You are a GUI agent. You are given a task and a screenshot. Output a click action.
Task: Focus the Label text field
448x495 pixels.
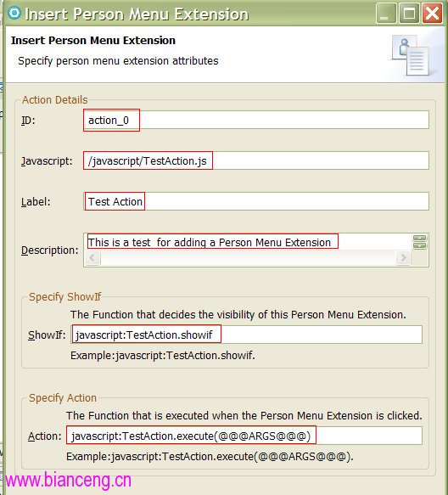[256, 201]
